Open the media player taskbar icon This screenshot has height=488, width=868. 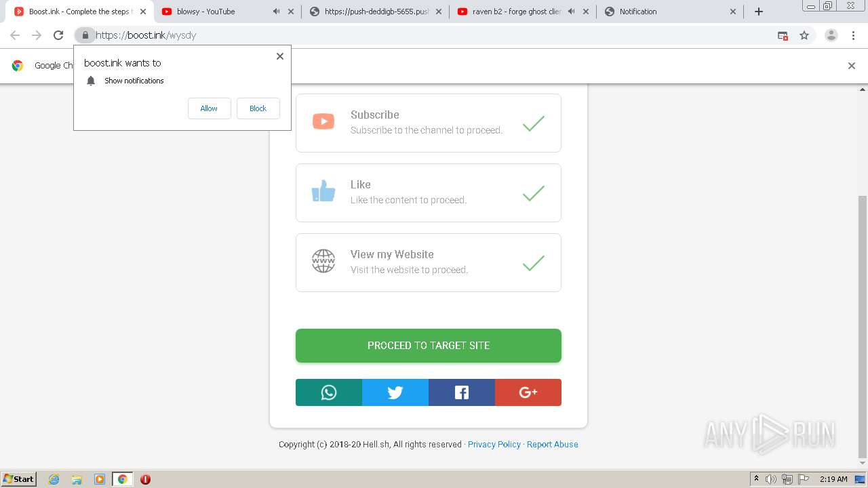coord(100,479)
